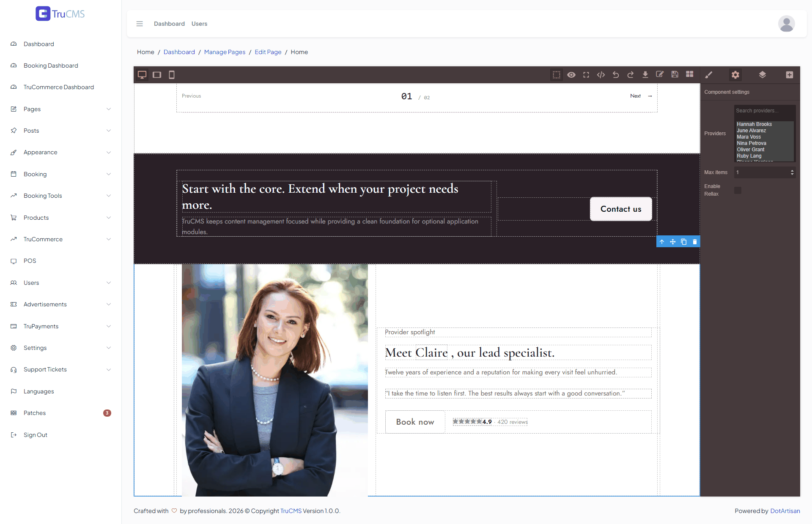The height and width of the screenshot is (524, 812).
Task: Expand the Settings sidebar menu
Action: (60, 348)
